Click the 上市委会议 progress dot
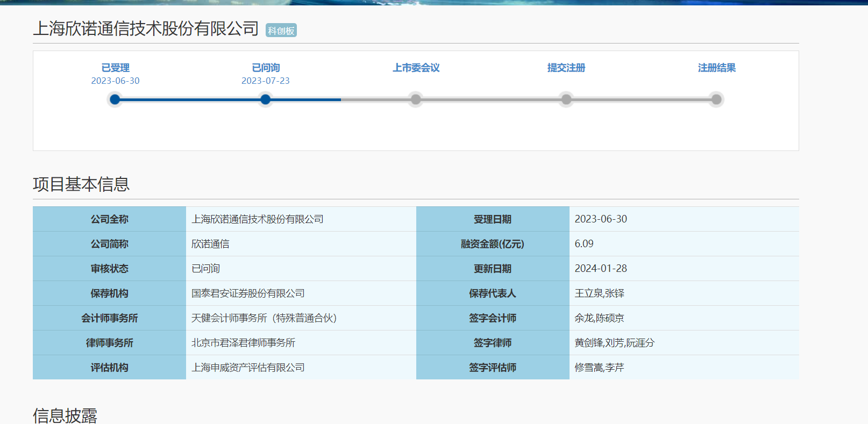 click(416, 99)
